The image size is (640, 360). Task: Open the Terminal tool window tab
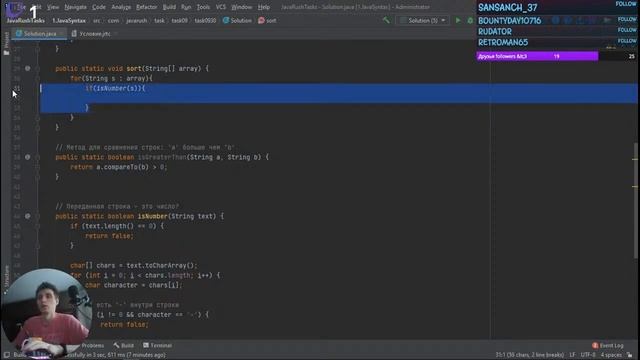click(158, 345)
